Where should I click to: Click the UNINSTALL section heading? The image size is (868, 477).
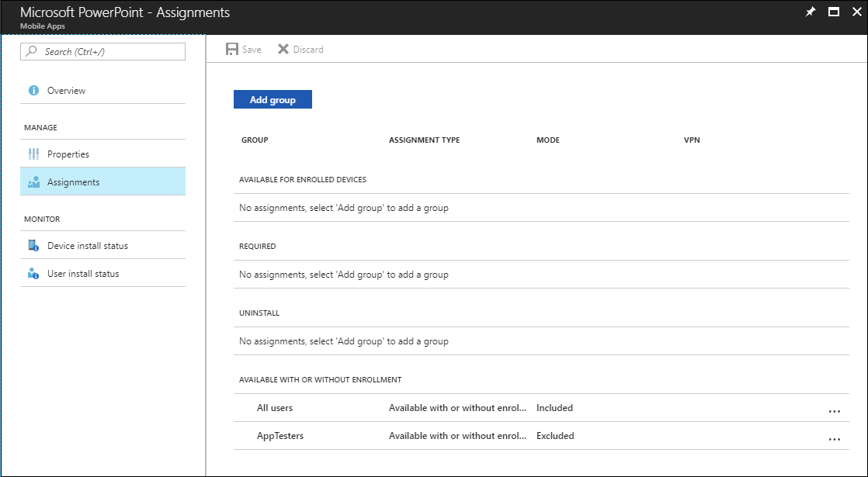coord(259,313)
